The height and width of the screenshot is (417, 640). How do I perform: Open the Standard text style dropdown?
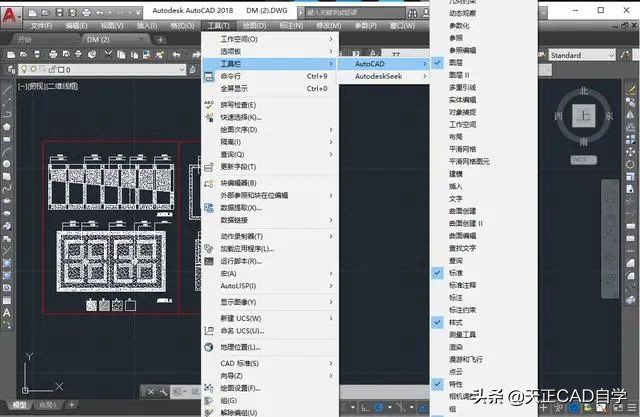(x=582, y=55)
